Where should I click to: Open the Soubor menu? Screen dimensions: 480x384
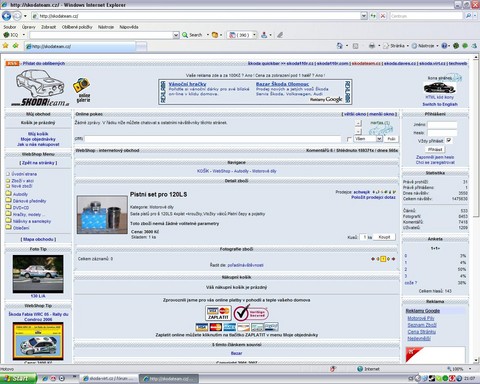coord(10,27)
